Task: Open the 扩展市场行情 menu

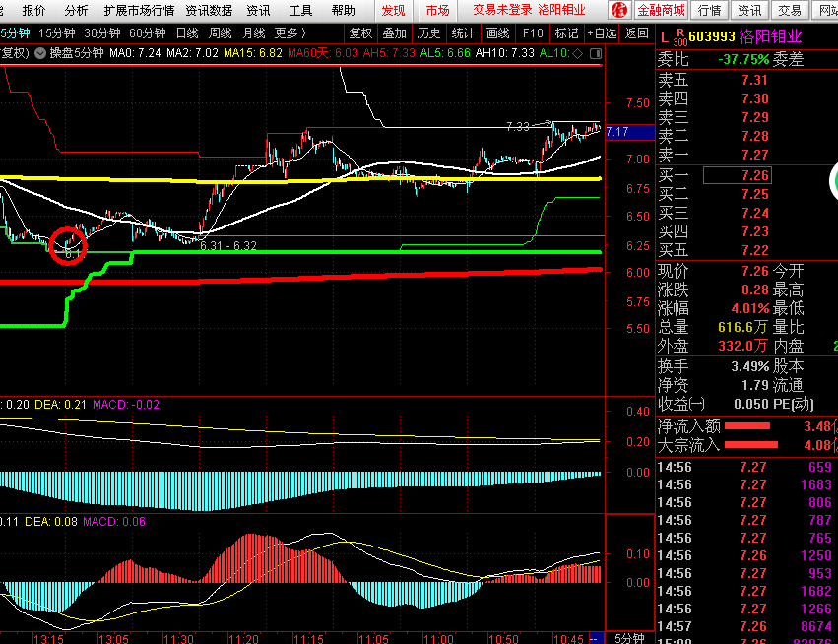Action: [139, 10]
